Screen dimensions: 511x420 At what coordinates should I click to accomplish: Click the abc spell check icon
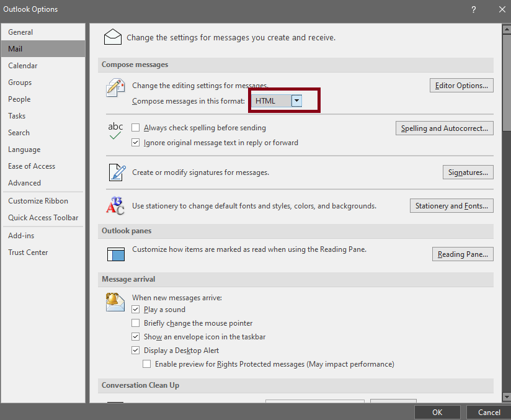click(x=115, y=131)
